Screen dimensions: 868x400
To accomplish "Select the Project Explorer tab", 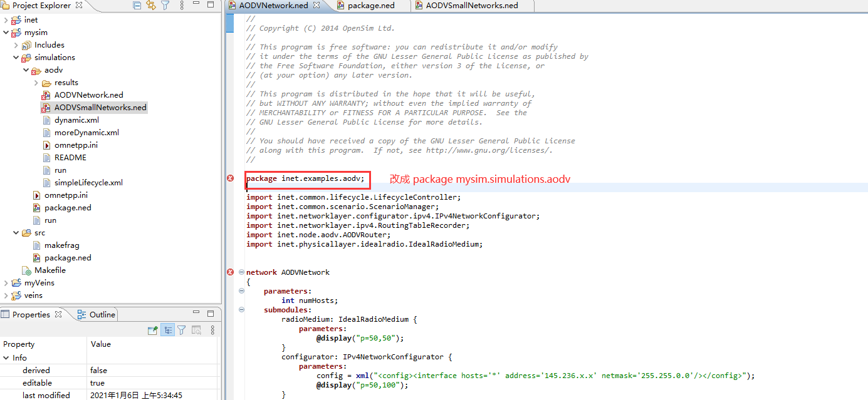I will pos(41,5).
